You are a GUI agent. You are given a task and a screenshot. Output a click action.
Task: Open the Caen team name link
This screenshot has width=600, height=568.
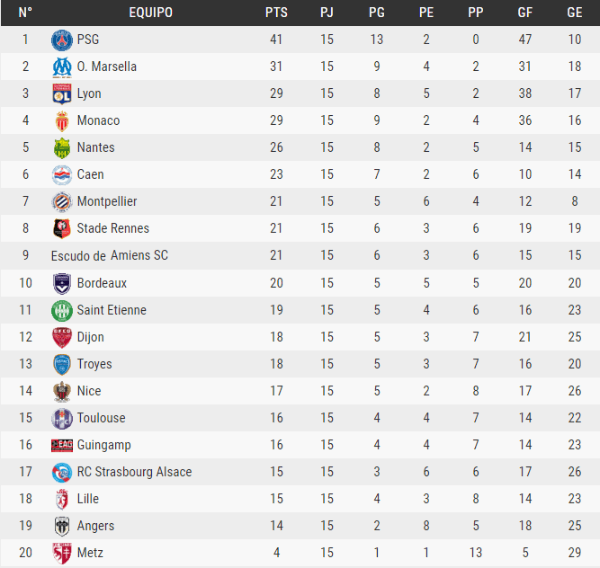point(91,175)
